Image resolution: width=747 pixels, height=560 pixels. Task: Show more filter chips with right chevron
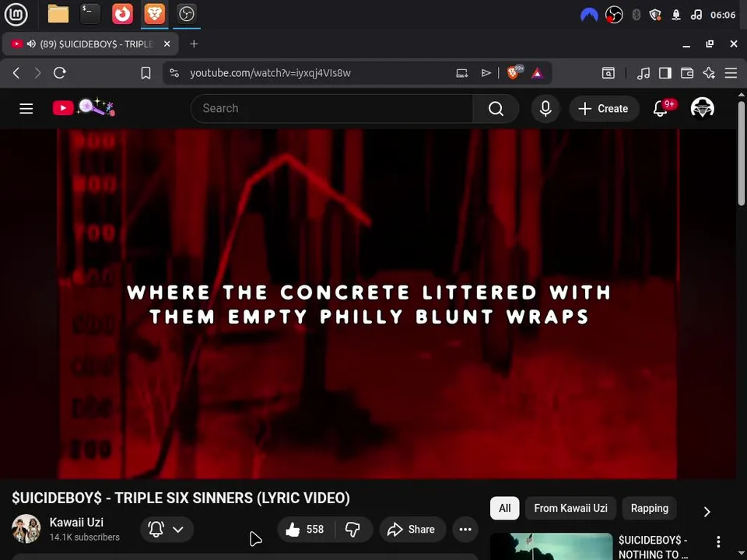tap(707, 512)
